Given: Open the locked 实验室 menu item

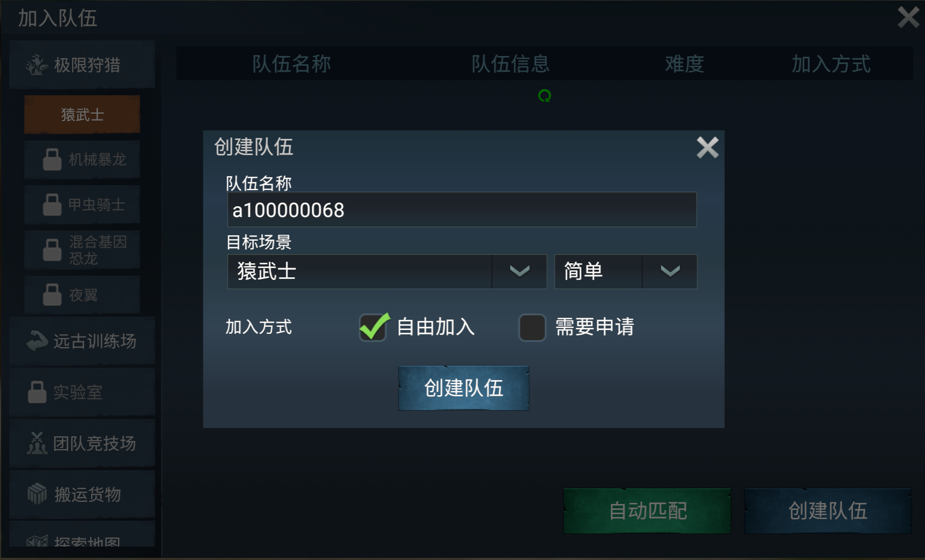Looking at the screenshot, I should 82,392.
